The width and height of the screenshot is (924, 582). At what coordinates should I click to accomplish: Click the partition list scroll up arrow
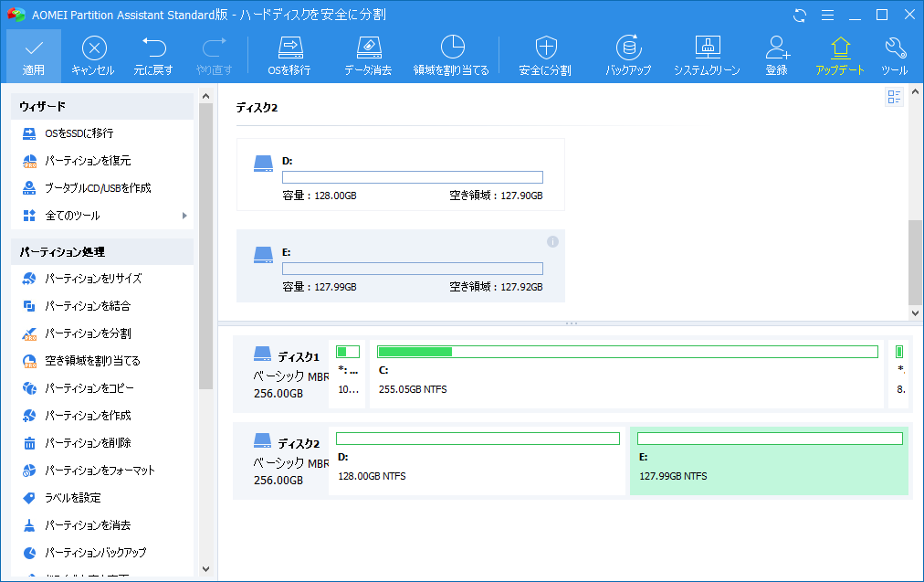pos(915,91)
